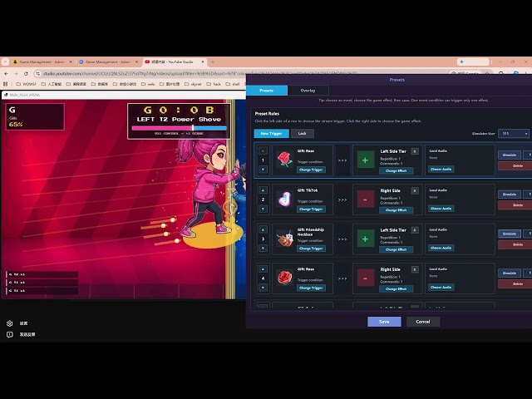
Task: Change Trigger for rule 4 Rose gift
Action: click(311, 288)
